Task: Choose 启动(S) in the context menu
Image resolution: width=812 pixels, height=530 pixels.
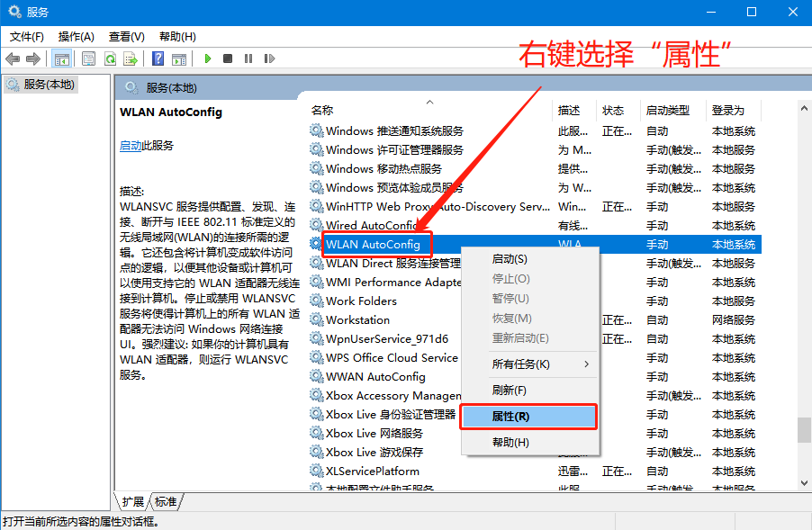Action: 510,259
